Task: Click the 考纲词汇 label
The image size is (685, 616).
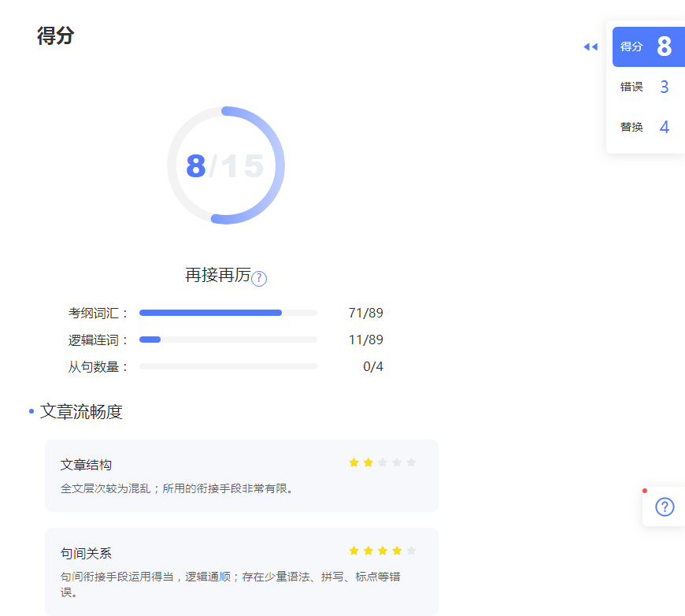Action: (x=98, y=313)
